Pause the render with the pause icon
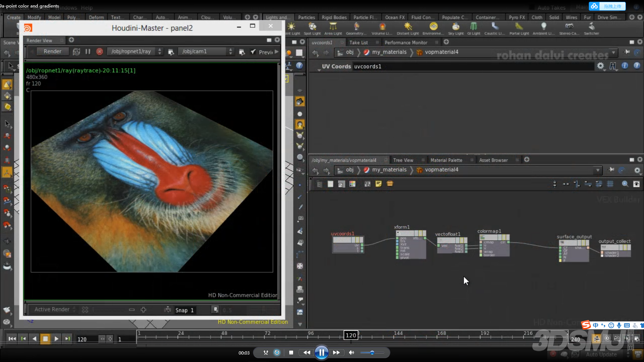 [x=88, y=52]
